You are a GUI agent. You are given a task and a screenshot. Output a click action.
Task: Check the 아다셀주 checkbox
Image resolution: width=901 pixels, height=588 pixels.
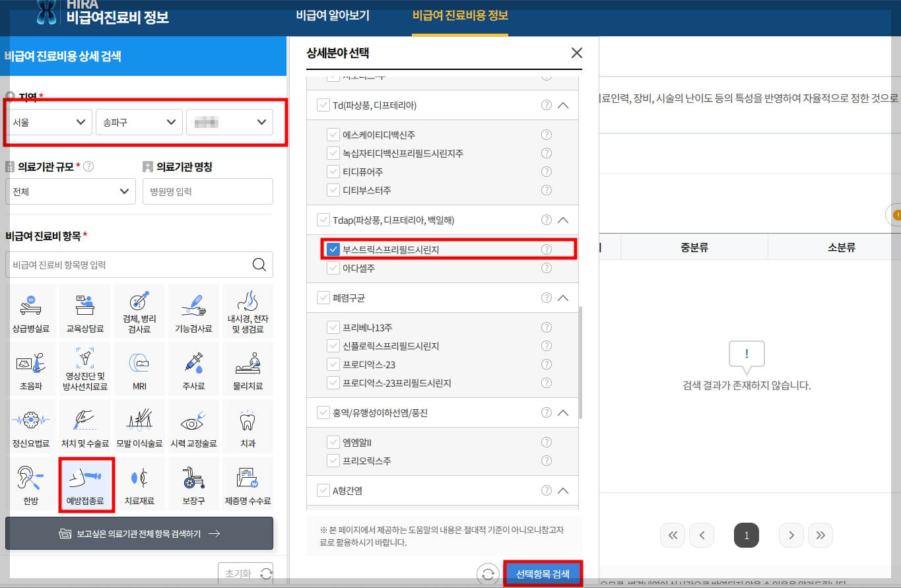[x=333, y=268]
